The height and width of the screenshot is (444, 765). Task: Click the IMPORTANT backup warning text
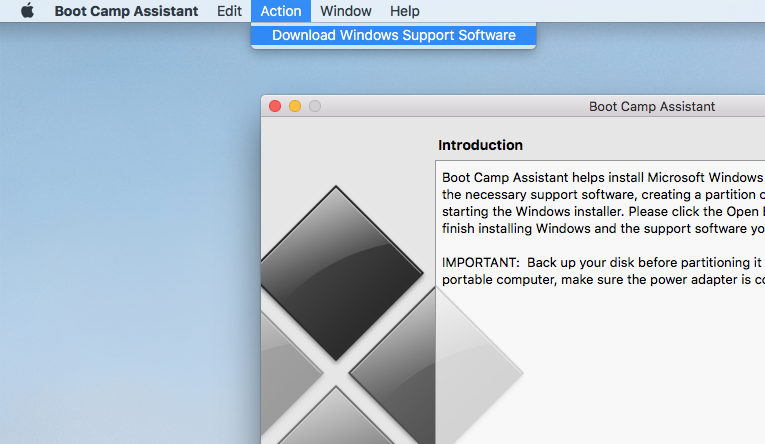click(x=603, y=271)
